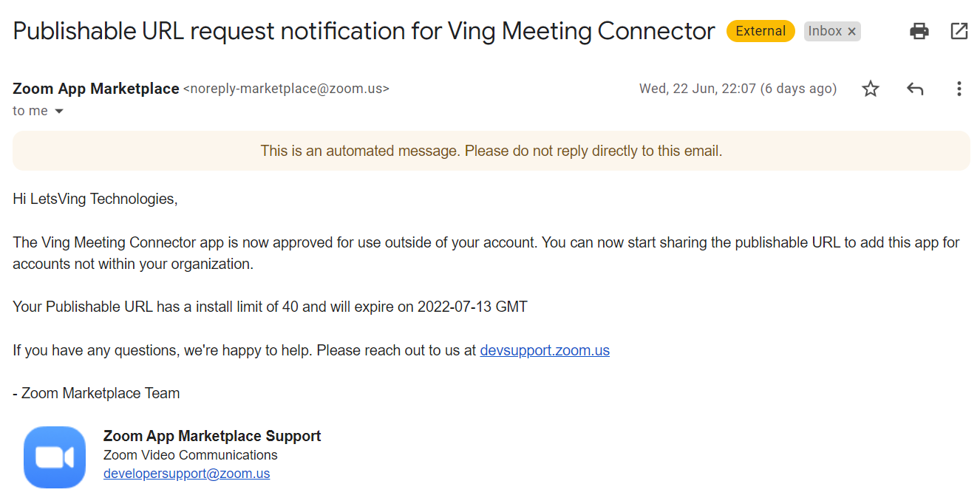Viewport: 980px width, 498px height.
Task: Click the blue Zoom camera logo
Action: point(55,457)
